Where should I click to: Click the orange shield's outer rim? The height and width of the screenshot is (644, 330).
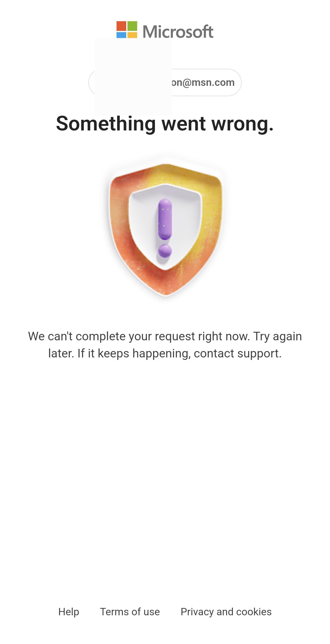point(119,232)
